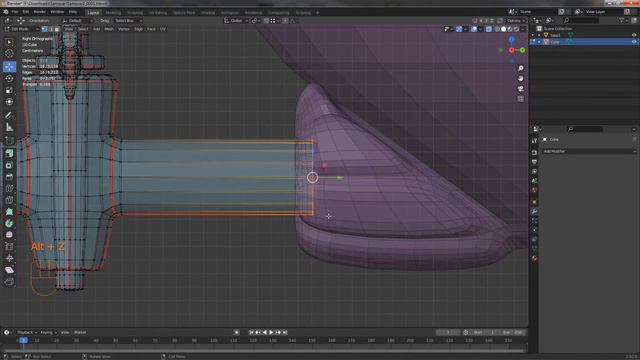
Task: Select the Inset Faces tool
Action: 9,165
